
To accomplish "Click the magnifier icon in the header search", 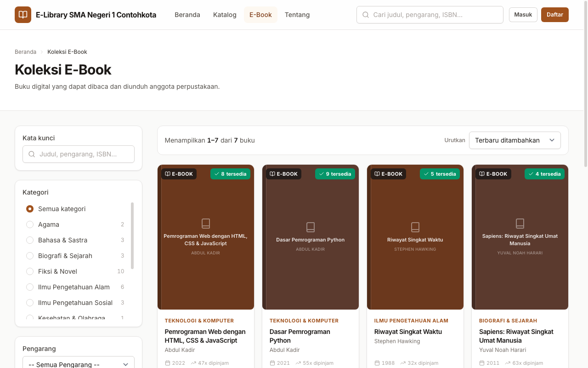I will click(366, 15).
